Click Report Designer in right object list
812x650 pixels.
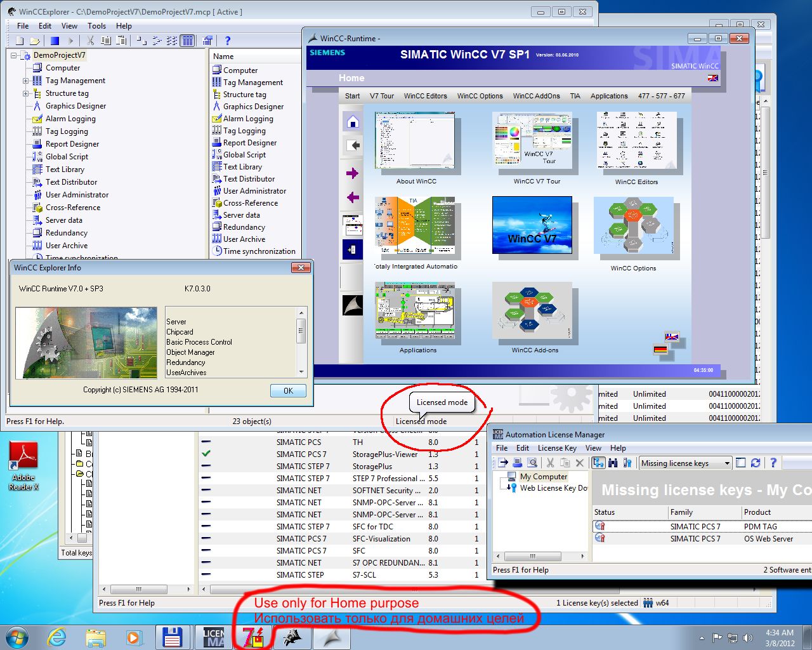250,143
